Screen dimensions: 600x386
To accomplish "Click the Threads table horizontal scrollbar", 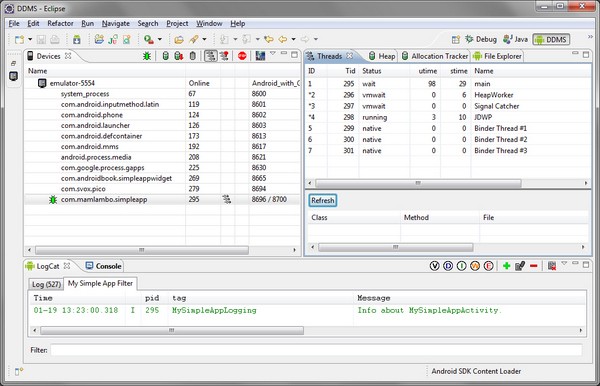I will click(418, 183).
